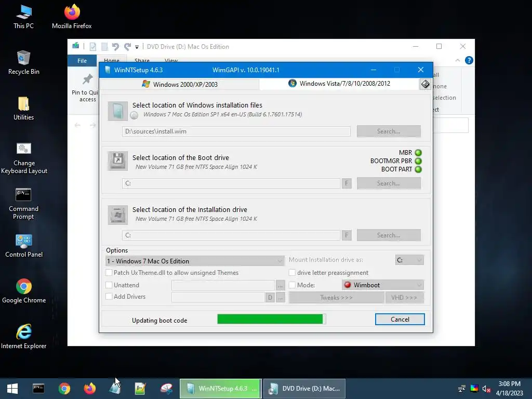Open the Wimboot mode dropdown
This screenshot has width=532, height=399.
[x=383, y=285]
